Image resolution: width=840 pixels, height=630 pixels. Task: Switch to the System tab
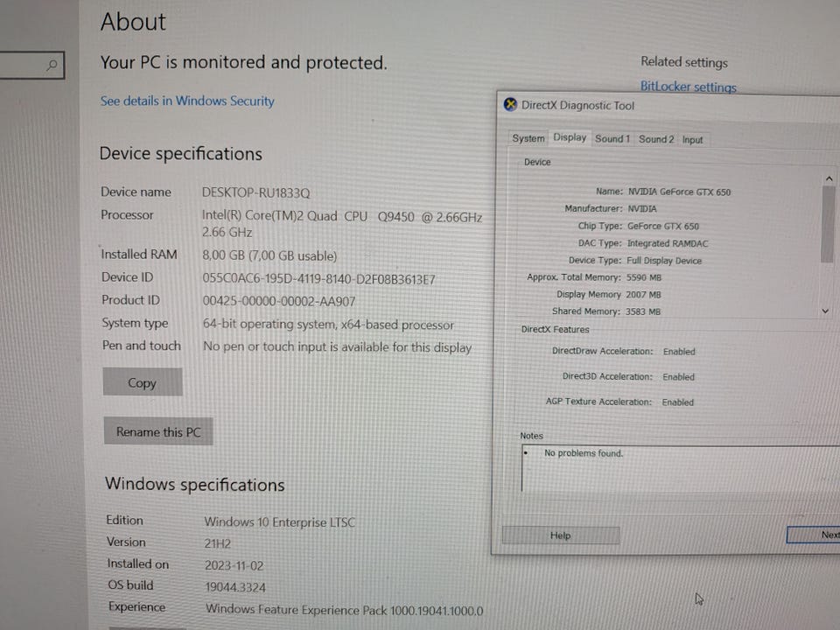[528, 138]
